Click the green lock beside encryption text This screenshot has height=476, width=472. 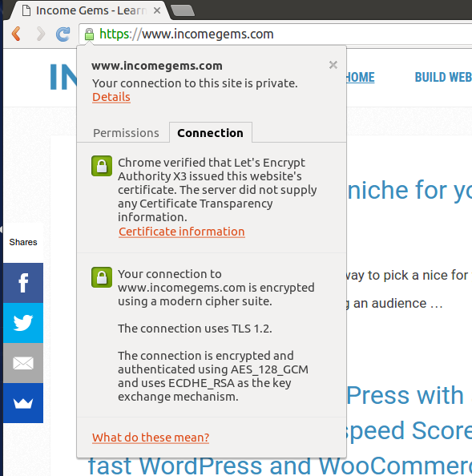(102, 277)
